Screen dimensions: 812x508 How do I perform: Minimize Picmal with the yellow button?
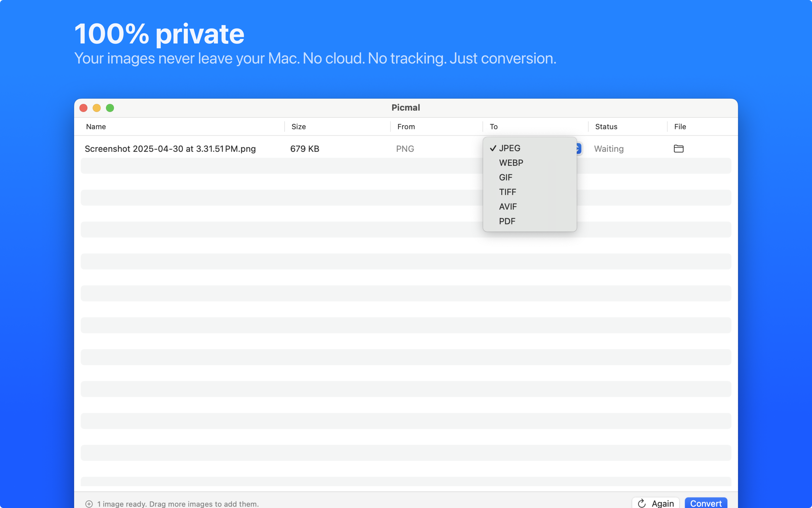point(97,108)
